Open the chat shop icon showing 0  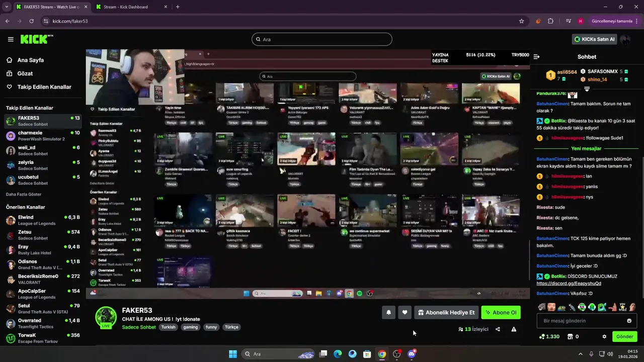(570, 336)
